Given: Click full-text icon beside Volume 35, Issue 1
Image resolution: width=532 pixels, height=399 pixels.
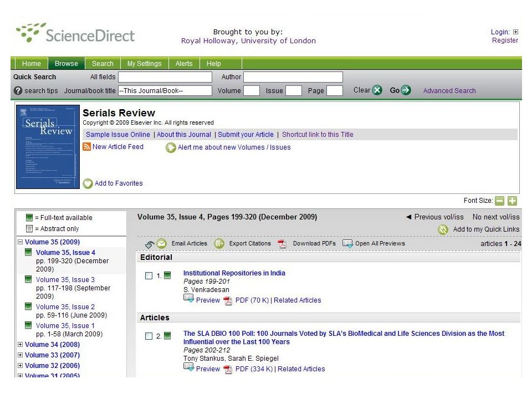Looking at the screenshot, I should click(x=28, y=325).
